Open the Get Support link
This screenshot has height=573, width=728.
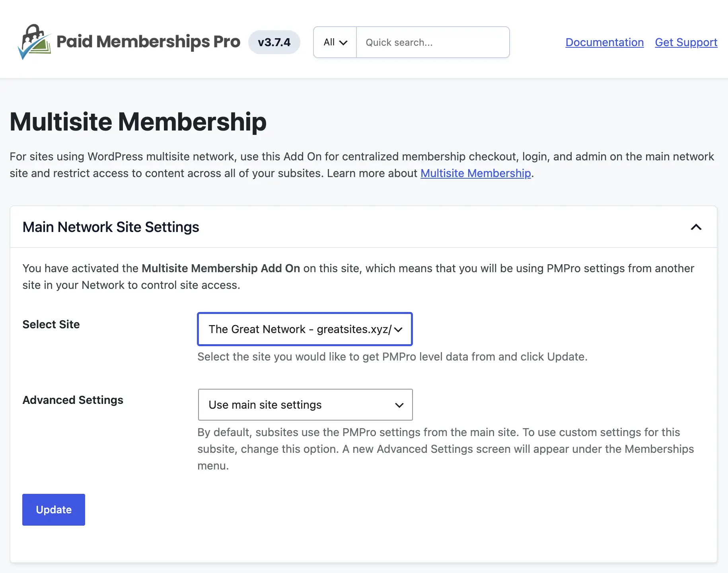pos(686,42)
